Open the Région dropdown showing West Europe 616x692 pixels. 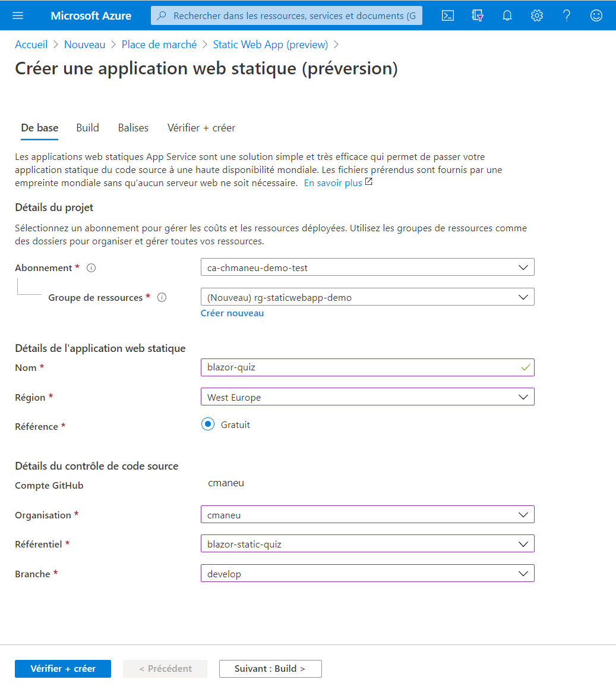point(367,397)
